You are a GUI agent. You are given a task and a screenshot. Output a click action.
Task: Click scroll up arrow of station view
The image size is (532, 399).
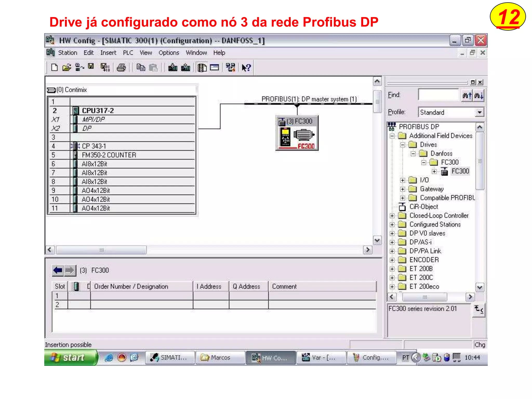point(377,82)
